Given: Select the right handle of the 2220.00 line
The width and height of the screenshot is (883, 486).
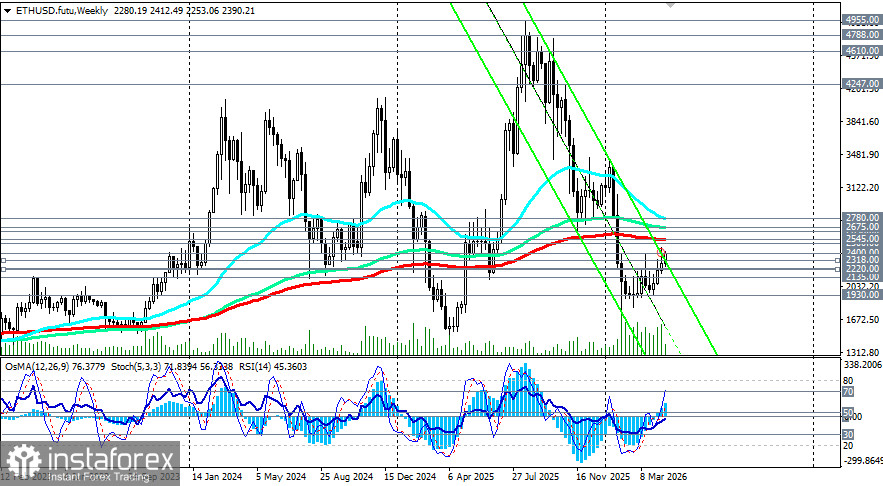Looking at the screenshot, I should click(839, 269).
